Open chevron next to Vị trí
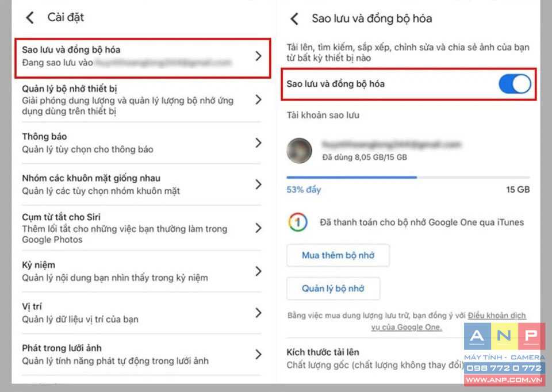Image resolution: width=552 pixels, height=392 pixels. point(258,313)
